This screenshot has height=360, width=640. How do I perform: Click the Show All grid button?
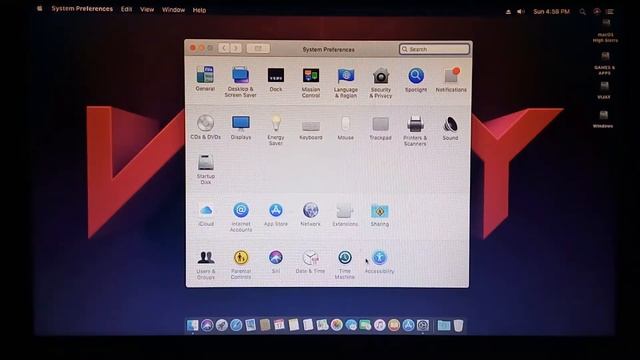pyautogui.click(x=258, y=49)
